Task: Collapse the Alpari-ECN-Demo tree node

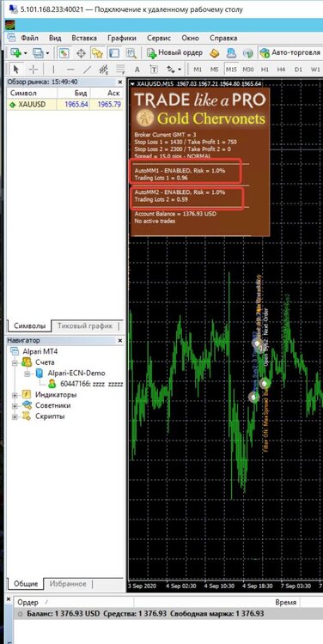Action: point(27,374)
